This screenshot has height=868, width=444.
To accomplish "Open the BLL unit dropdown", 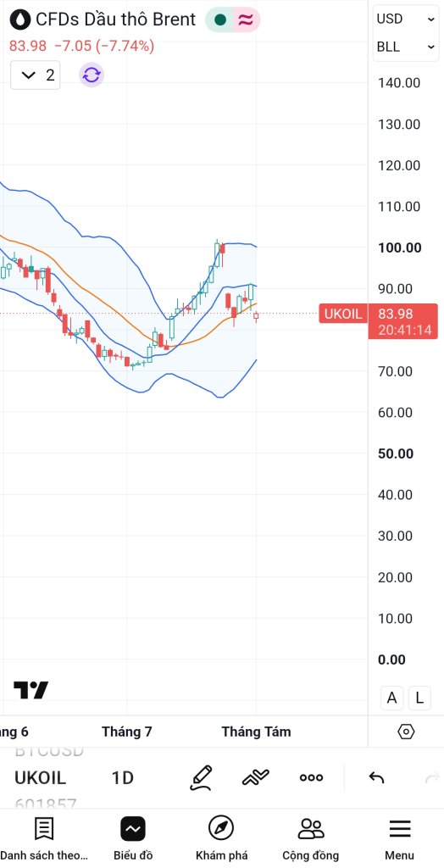I will (405, 47).
